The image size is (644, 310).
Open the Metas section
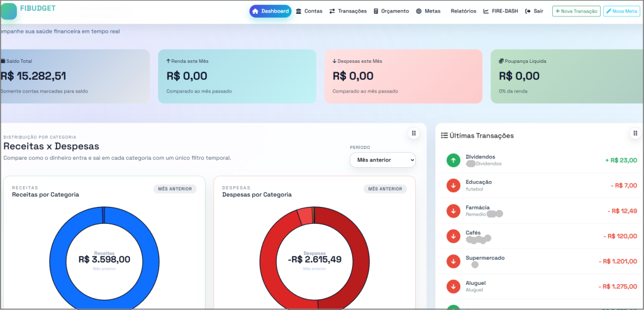pyautogui.click(x=428, y=11)
